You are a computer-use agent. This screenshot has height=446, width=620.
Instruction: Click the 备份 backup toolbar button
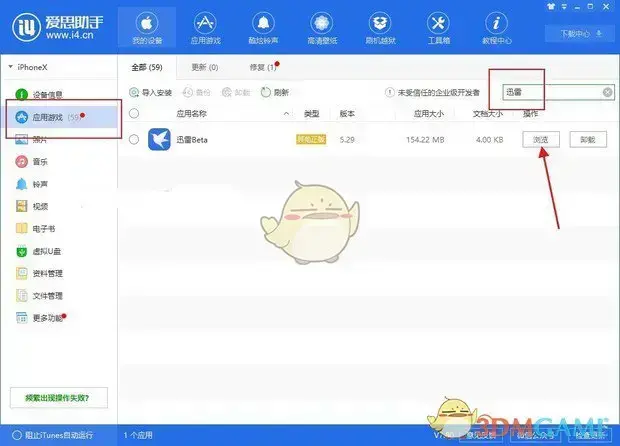click(196, 93)
